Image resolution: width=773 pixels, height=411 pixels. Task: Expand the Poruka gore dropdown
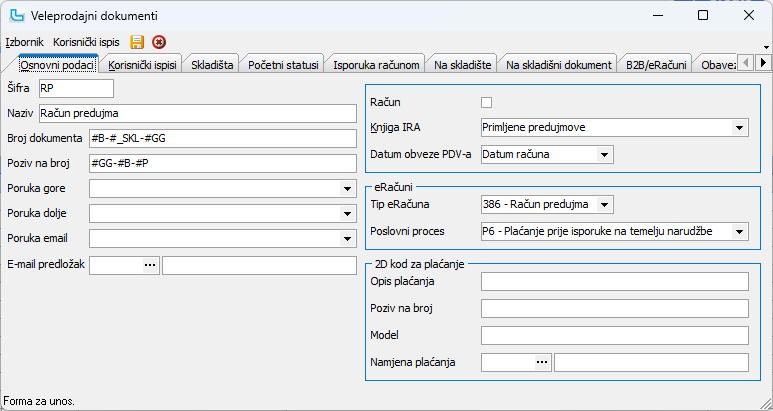pyautogui.click(x=346, y=187)
